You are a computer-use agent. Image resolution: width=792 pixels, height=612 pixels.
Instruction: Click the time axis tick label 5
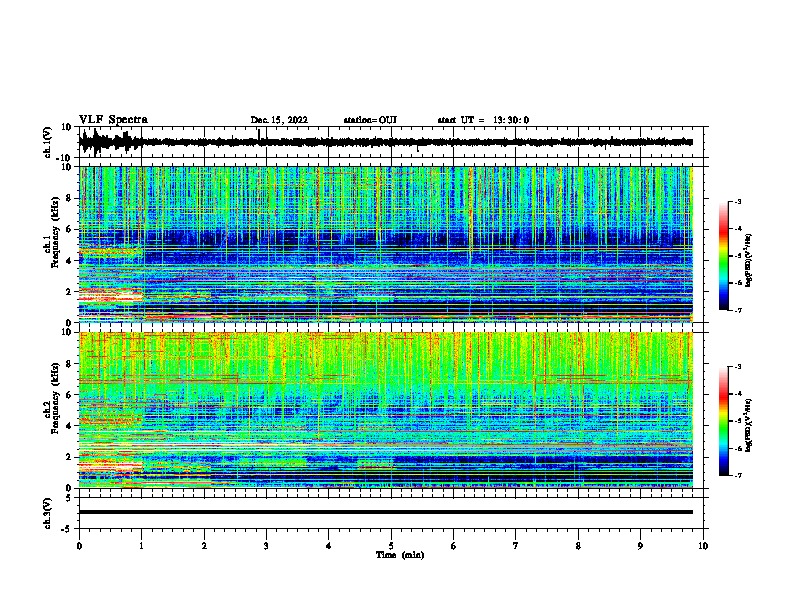tap(391, 546)
